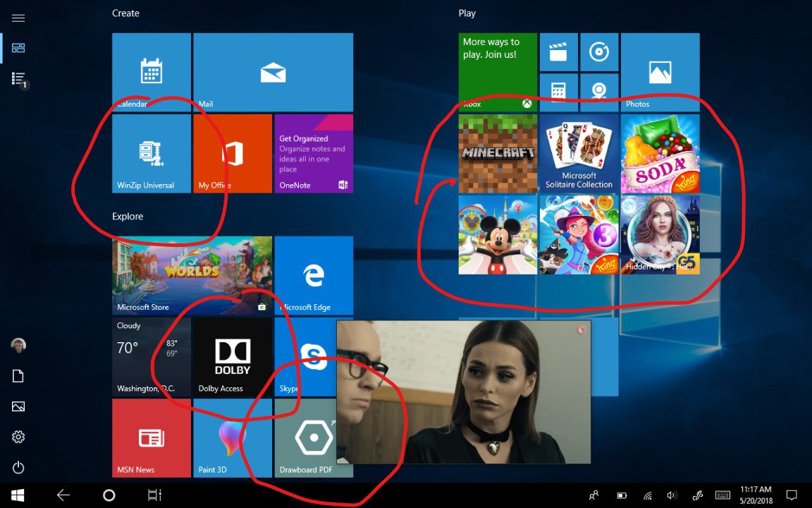Open the Hidden City game tile
Viewport: 812px width, 508px height.
tap(660, 235)
